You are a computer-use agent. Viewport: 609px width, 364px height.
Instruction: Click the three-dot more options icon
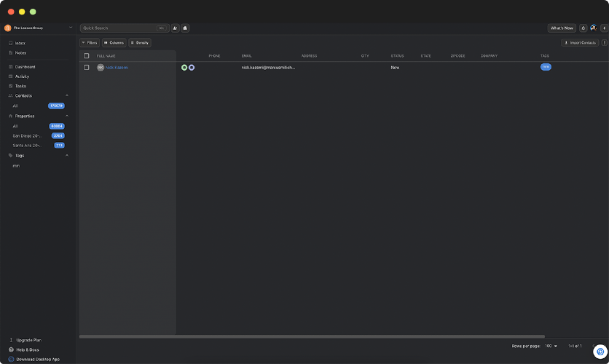tap(604, 43)
